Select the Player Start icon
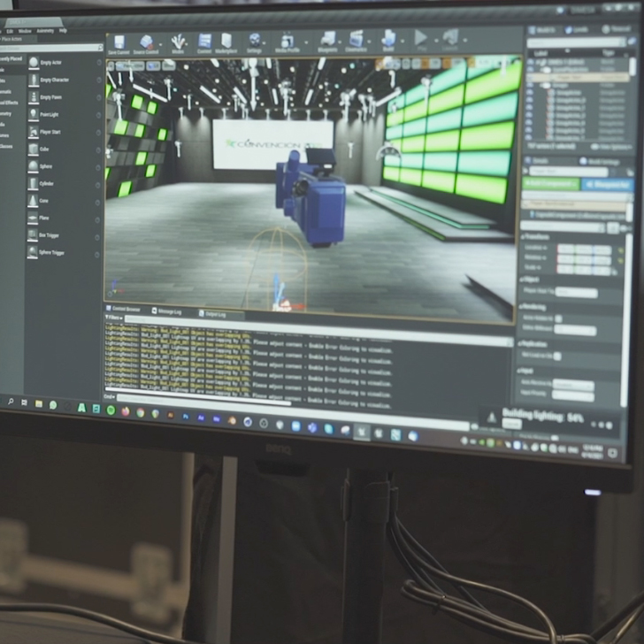Viewport: 644px width, 644px height. 34,132
